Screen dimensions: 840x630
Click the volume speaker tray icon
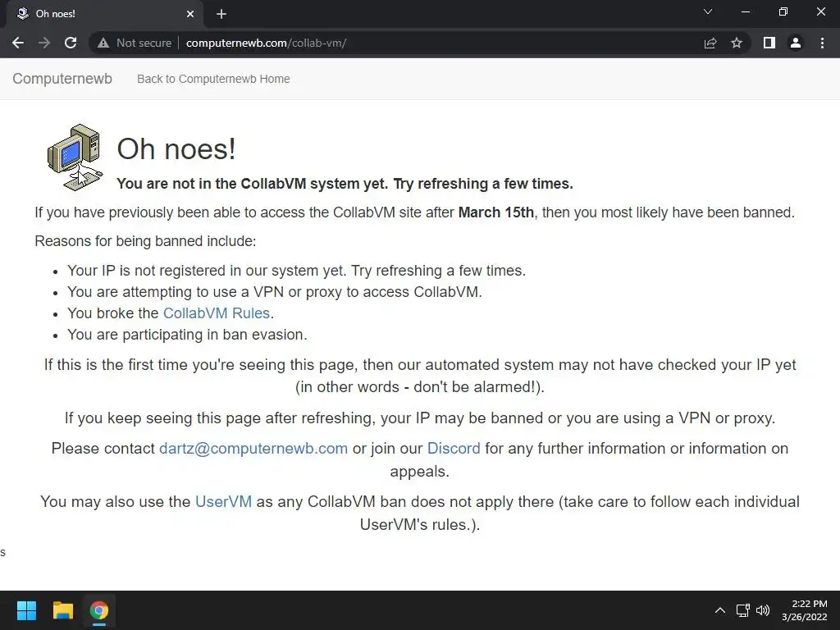pos(762,610)
